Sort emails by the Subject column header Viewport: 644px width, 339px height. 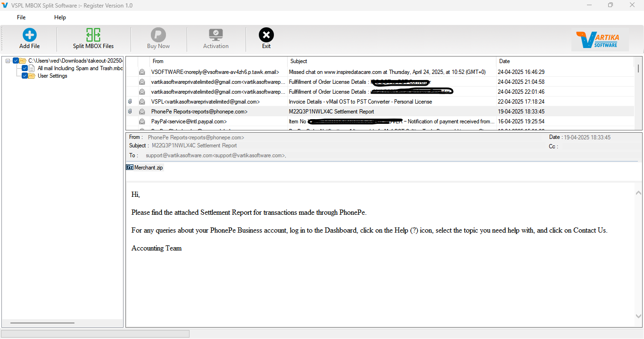point(392,61)
